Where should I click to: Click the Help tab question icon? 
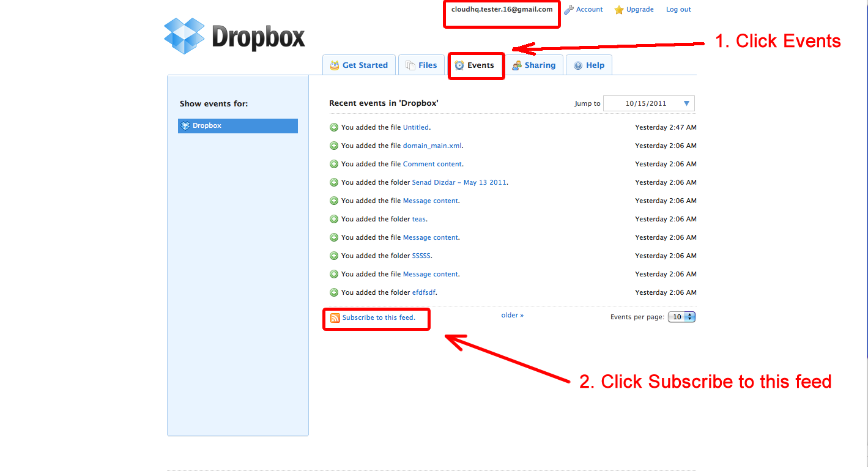[x=578, y=65]
